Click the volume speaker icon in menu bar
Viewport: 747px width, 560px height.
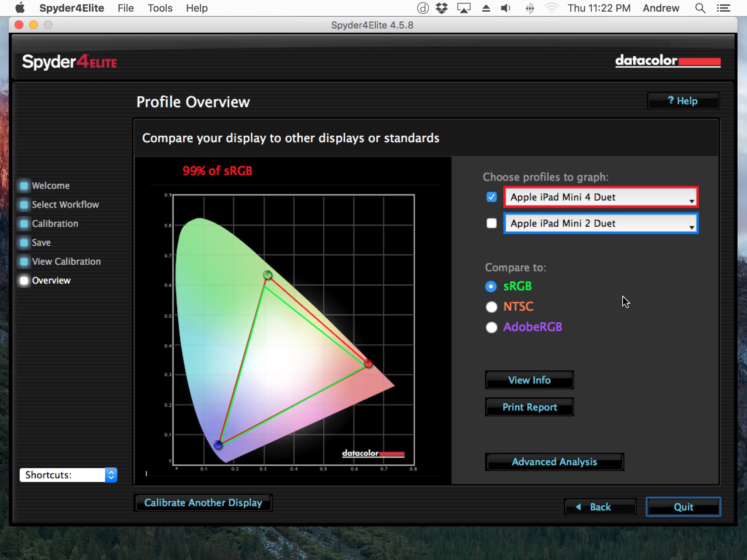506,8
